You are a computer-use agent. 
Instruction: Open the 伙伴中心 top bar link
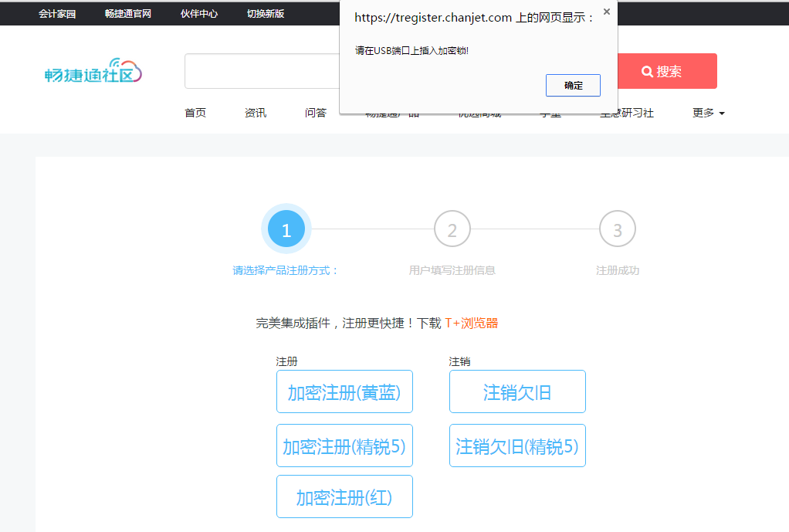pyautogui.click(x=198, y=14)
